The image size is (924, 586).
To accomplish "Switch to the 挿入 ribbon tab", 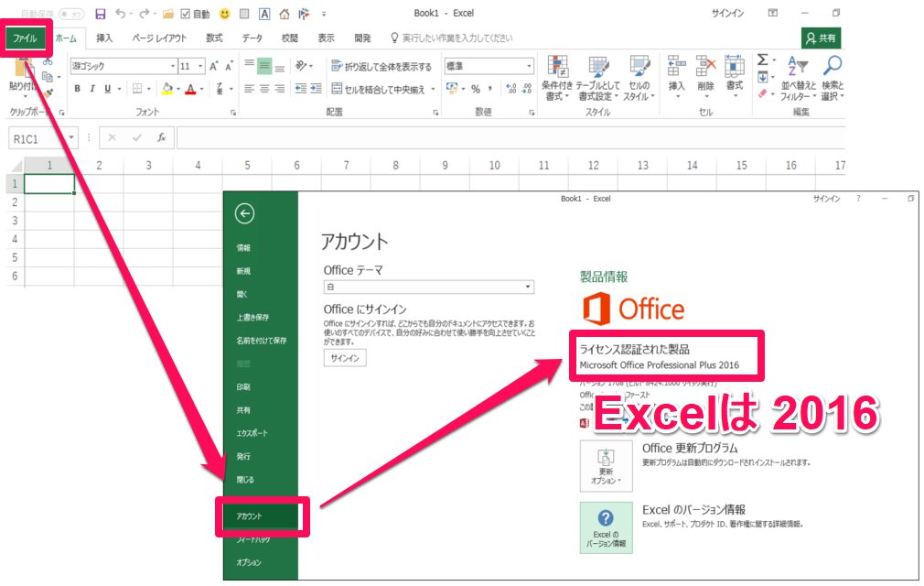I will click(x=104, y=38).
